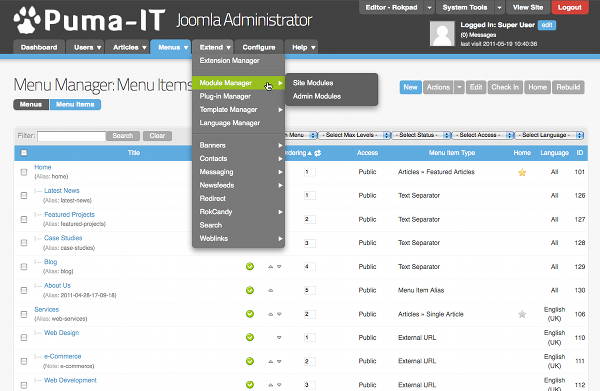Screen dimensions: 600x391
Task: Click save order icon beside Ordering header
Action: (x=318, y=153)
